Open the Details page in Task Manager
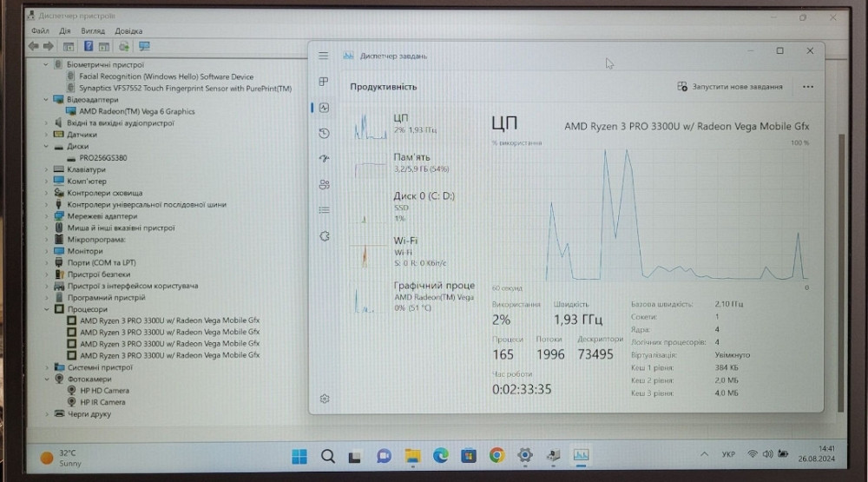The height and width of the screenshot is (482, 868). click(x=325, y=210)
